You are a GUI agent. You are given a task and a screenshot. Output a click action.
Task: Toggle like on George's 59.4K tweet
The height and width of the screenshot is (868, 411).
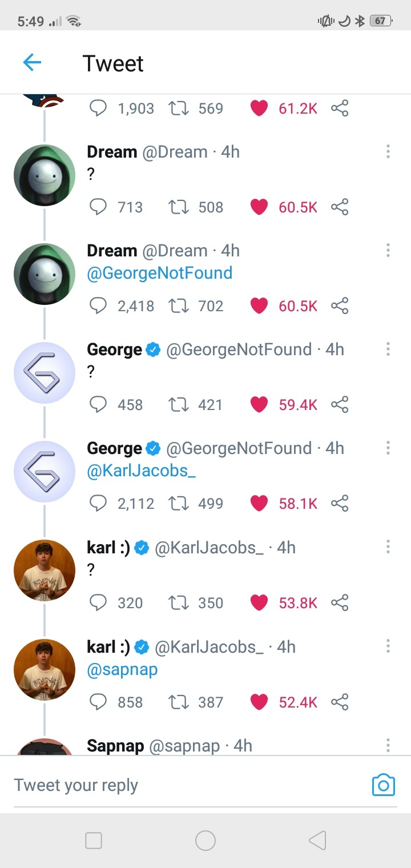259,405
